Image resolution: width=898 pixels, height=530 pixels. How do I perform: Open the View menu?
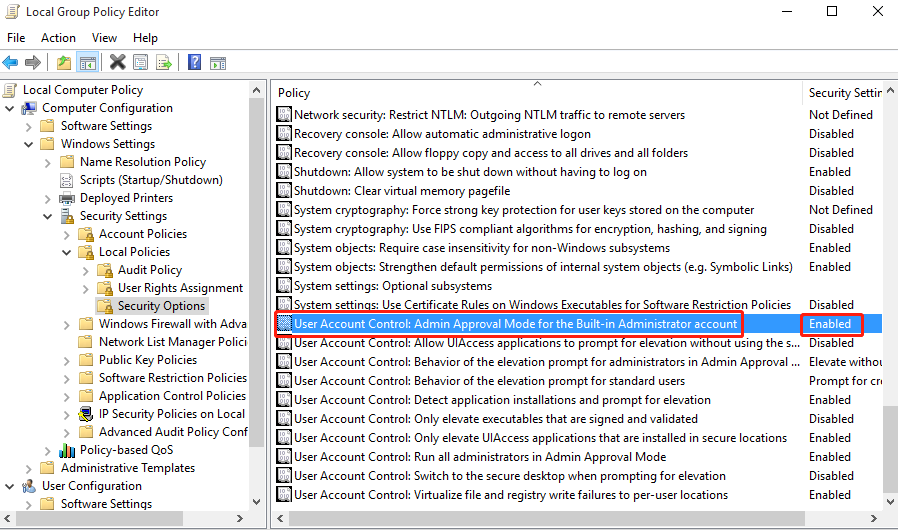pyautogui.click(x=104, y=38)
